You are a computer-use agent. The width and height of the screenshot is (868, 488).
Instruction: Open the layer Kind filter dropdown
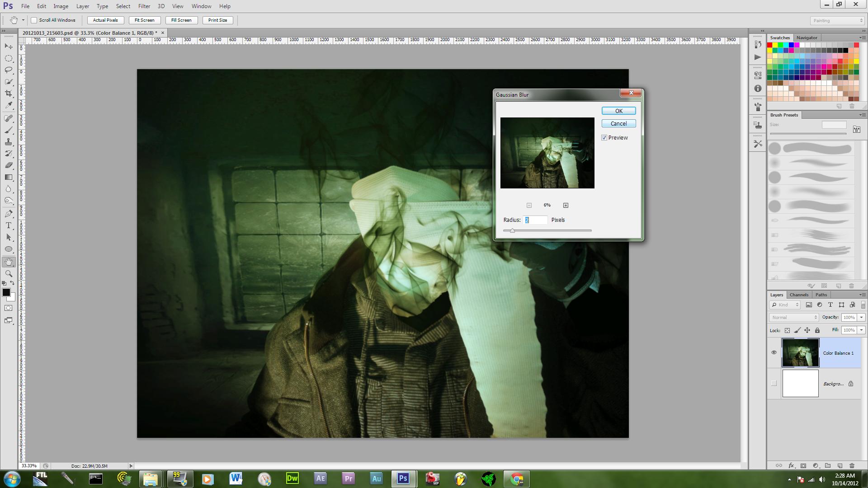(785, 305)
